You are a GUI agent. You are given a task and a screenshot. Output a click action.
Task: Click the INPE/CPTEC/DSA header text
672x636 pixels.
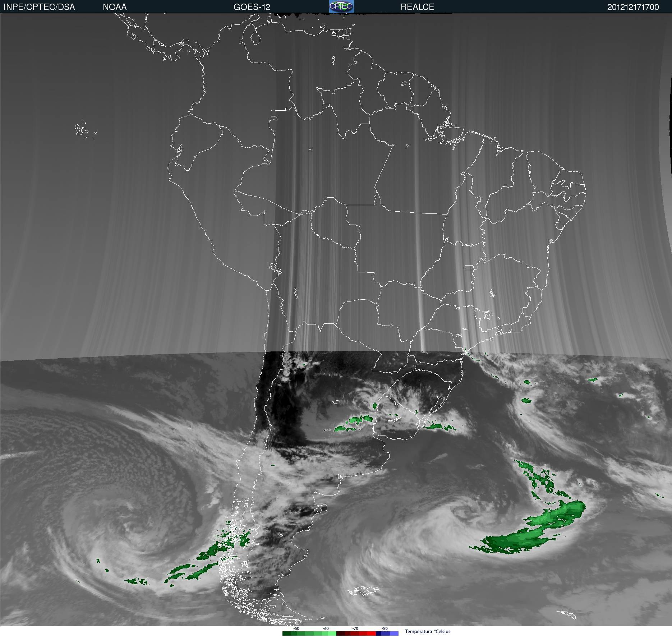tap(39, 7)
